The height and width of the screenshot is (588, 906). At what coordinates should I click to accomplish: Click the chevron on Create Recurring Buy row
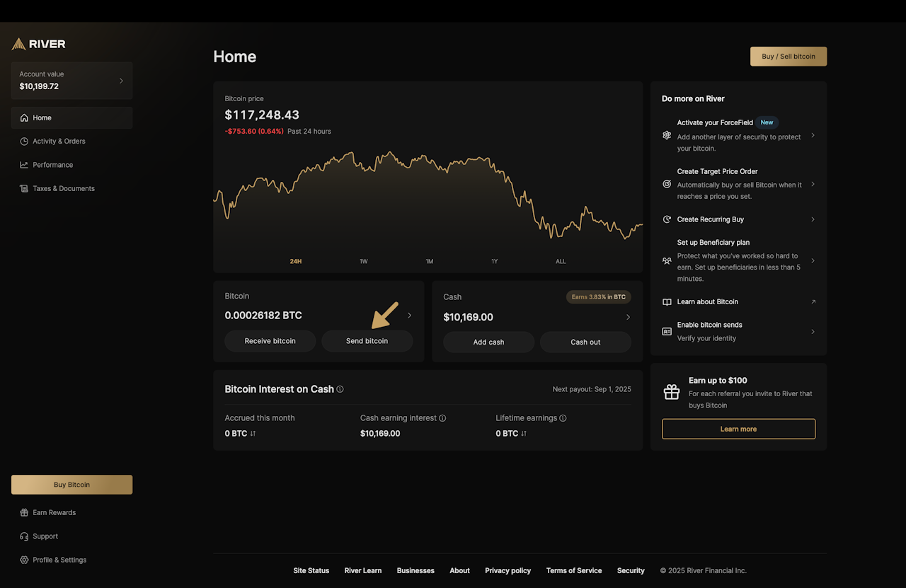tap(813, 219)
